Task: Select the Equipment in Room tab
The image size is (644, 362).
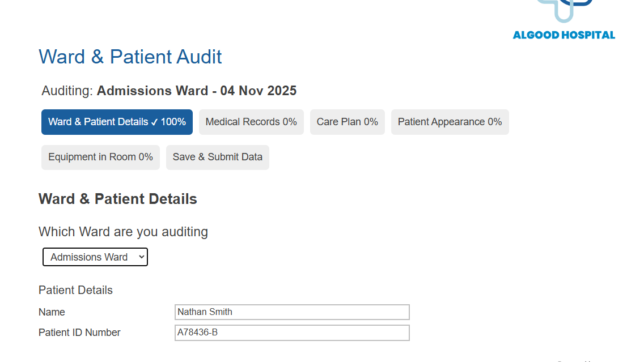Action: pyautogui.click(x=100, y=157)
